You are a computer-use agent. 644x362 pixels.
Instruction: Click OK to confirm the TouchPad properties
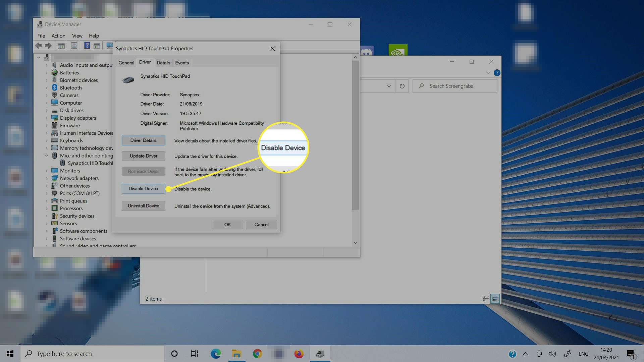tap(227, 224)
